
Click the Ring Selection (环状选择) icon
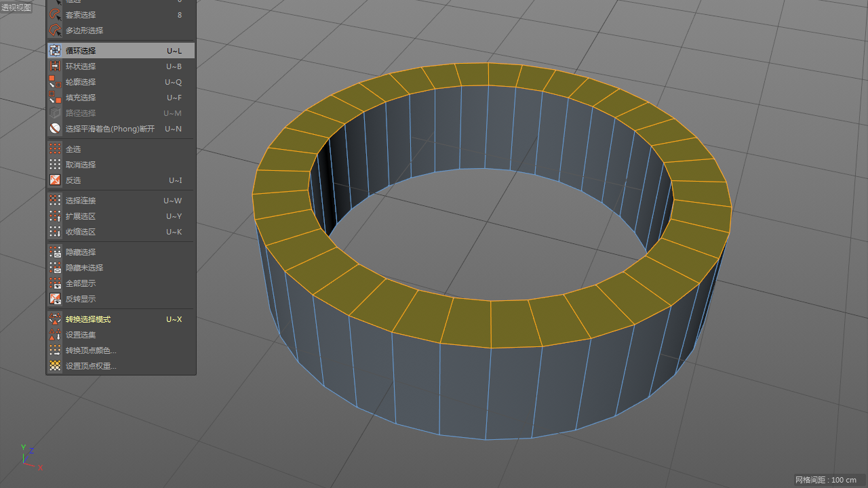click(x=55, y=66)
